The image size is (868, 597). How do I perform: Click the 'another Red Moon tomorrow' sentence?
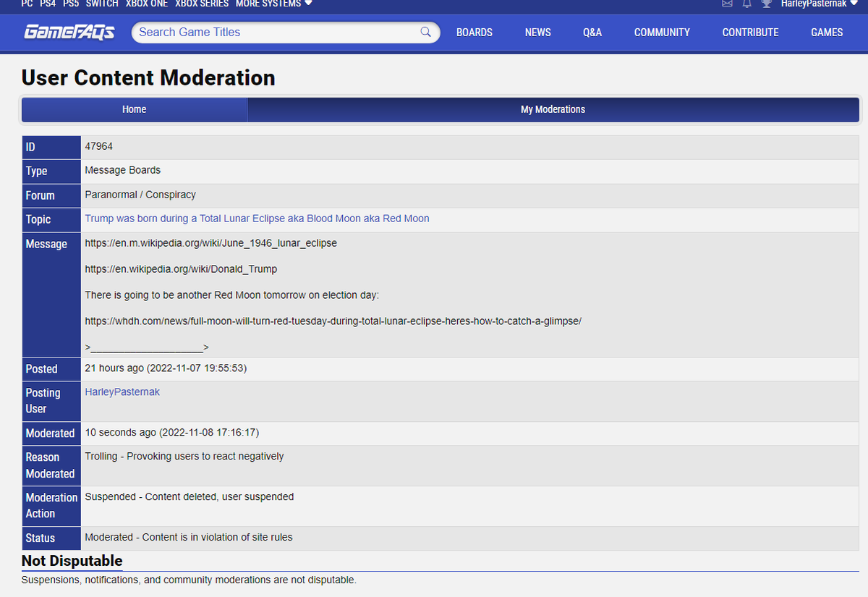click(232, 295)
